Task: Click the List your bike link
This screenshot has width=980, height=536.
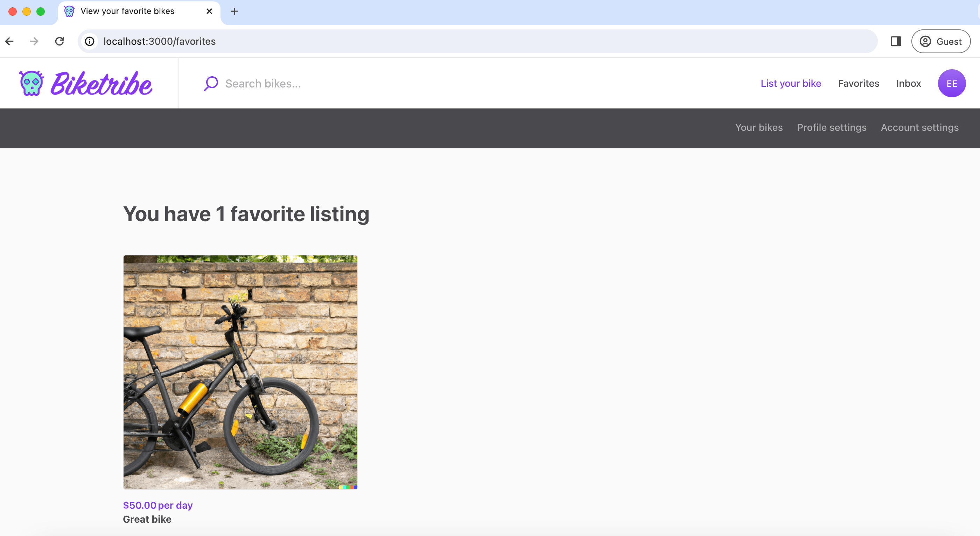Action: point(791,83)
